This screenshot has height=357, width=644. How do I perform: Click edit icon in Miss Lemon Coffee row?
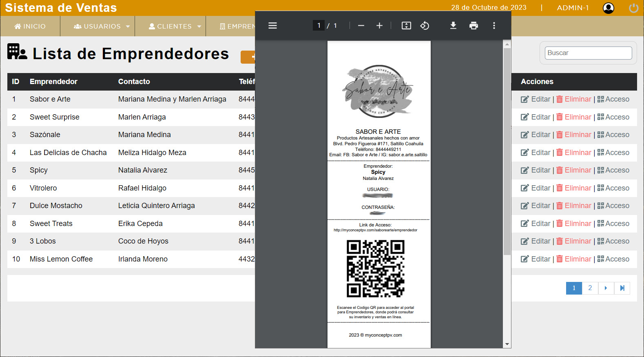pyautogui.click(x=525, y=259)
